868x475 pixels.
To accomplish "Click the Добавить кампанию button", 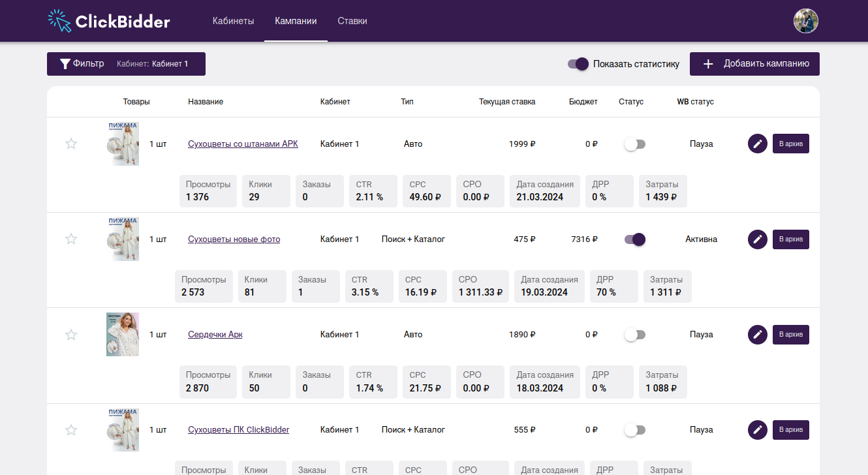I will coord(754,64).
